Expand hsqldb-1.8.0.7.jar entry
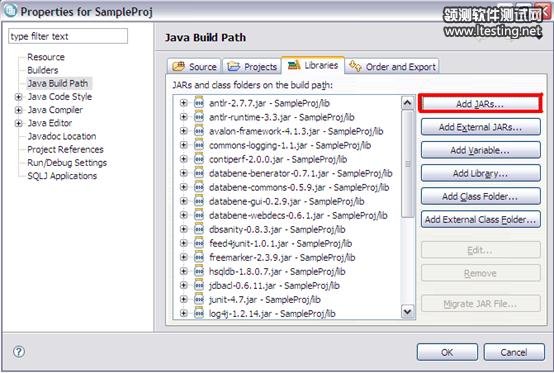Screen dimensions: 554x373 [x=183, y=271]
